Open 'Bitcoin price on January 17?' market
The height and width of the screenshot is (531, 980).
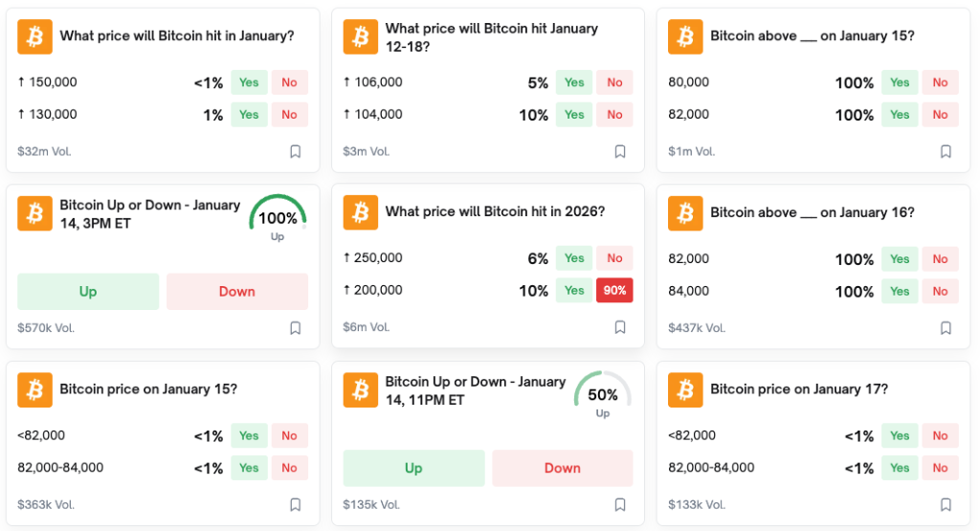[x=798, y=389]
